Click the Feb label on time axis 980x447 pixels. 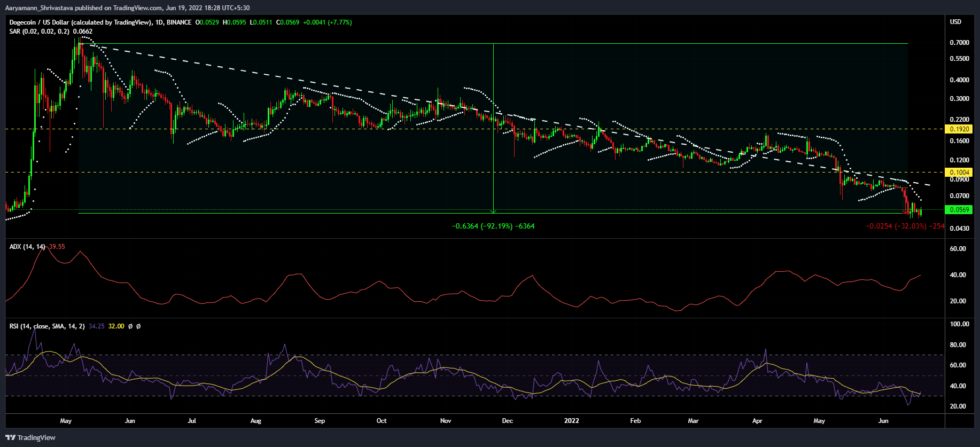coord(635,421)
